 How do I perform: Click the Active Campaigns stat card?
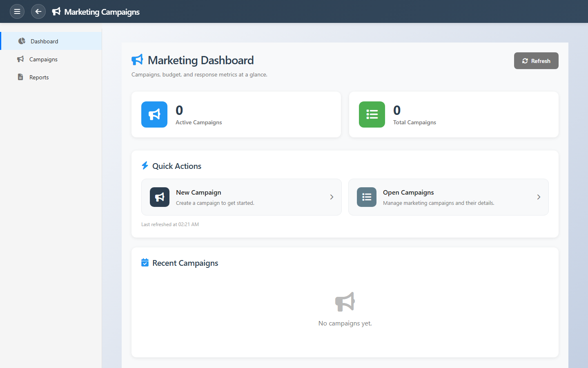(236, 114)
